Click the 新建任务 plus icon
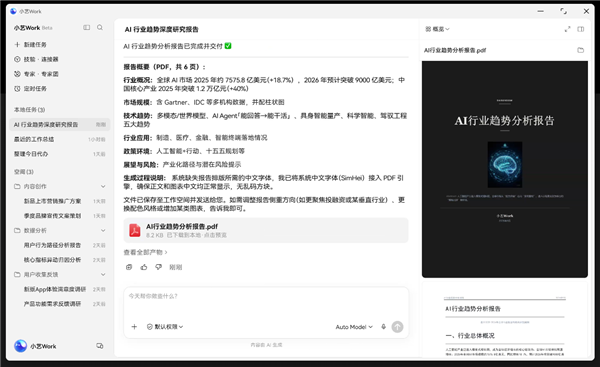 tap(17, 45)
